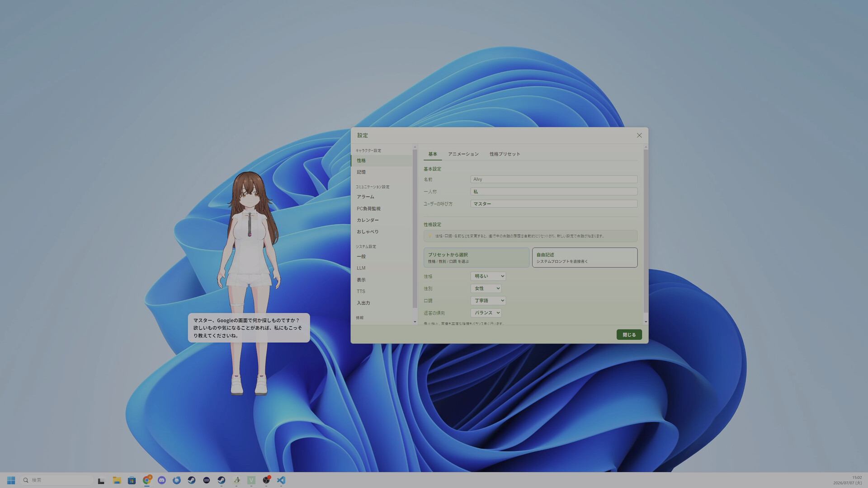Screen dimensions: 868x488
Task: Click the 一人称 field containing 私
Action: (554, 192)
